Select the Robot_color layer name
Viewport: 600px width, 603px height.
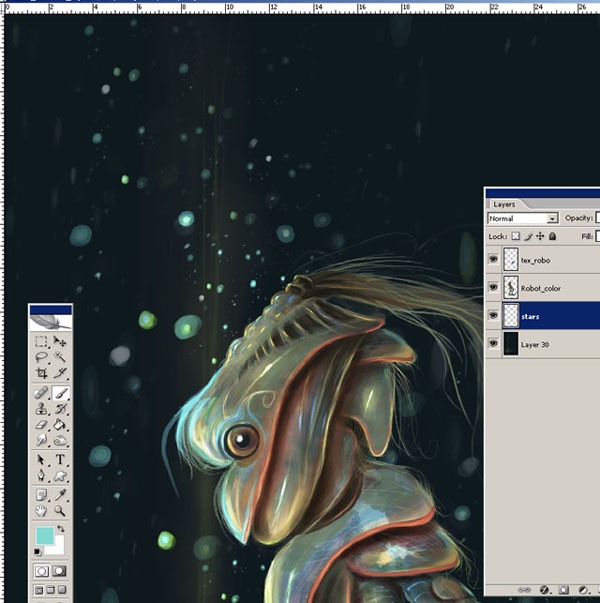tap(541, 288)
